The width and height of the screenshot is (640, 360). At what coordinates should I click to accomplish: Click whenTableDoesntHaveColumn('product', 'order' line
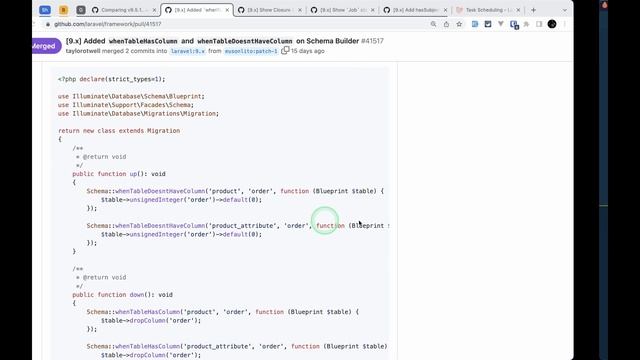click(235, 191)
